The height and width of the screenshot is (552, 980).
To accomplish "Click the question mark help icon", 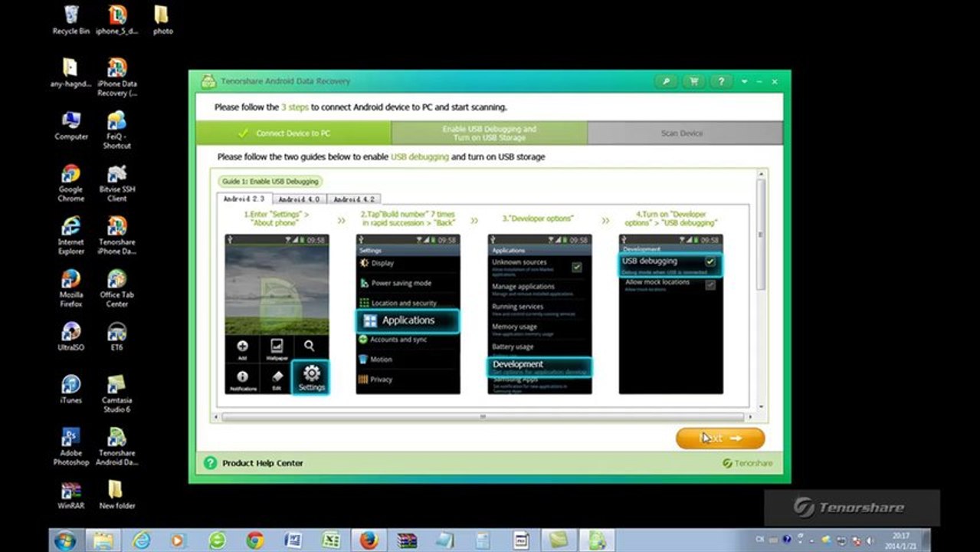I will click(720, 81).
